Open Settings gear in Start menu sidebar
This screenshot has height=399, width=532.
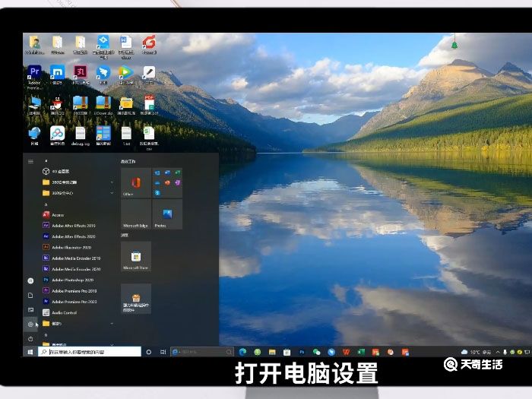click(x=30, y=325)
